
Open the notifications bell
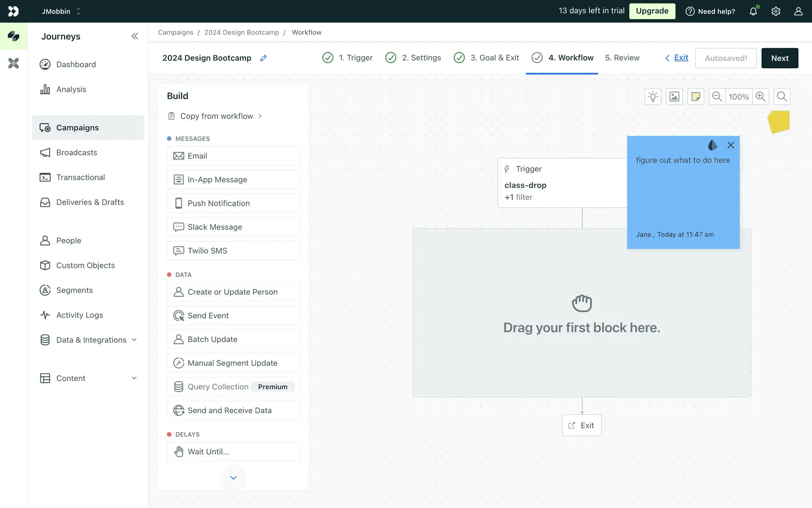tap(753, 11)
